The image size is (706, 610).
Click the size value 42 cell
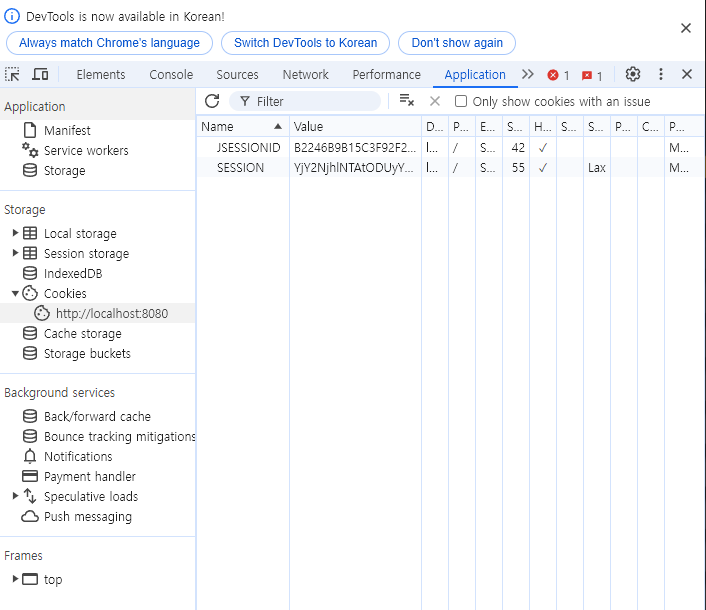point(516,148)
